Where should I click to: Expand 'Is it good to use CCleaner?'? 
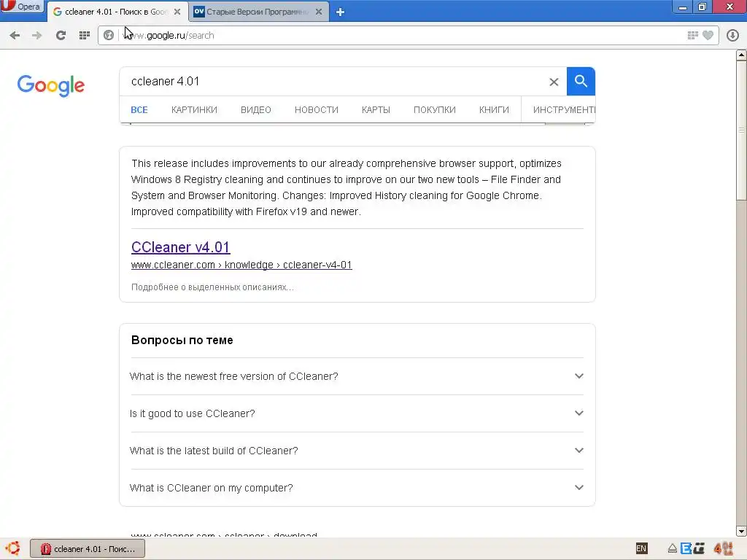[x=357, y=413]
